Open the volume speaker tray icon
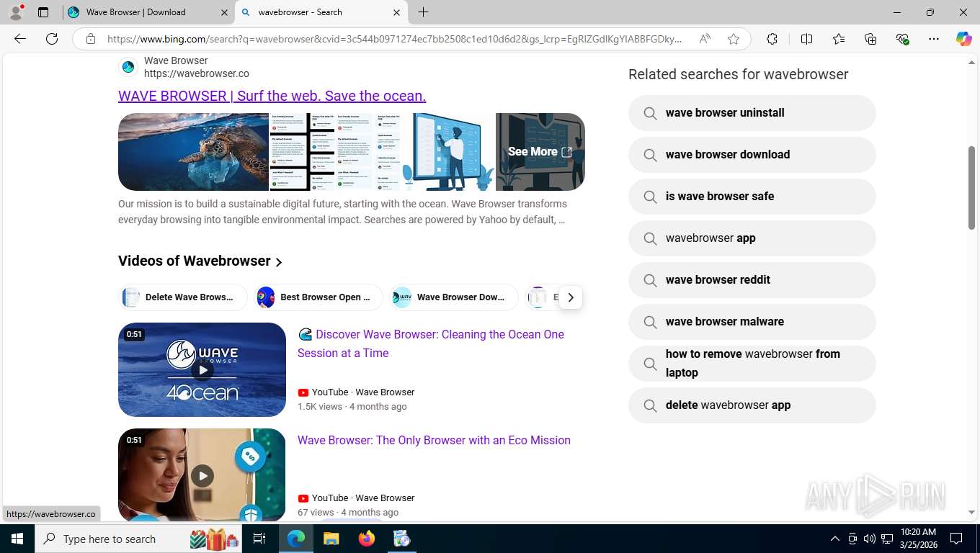The height and width of the screenshot is (553, 980). point(870,539)
